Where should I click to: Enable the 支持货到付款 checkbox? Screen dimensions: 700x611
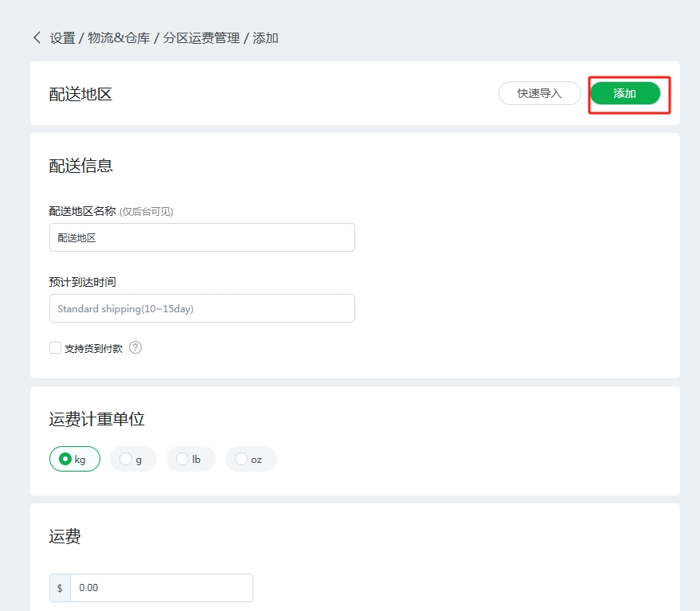[x=56, y=347]
